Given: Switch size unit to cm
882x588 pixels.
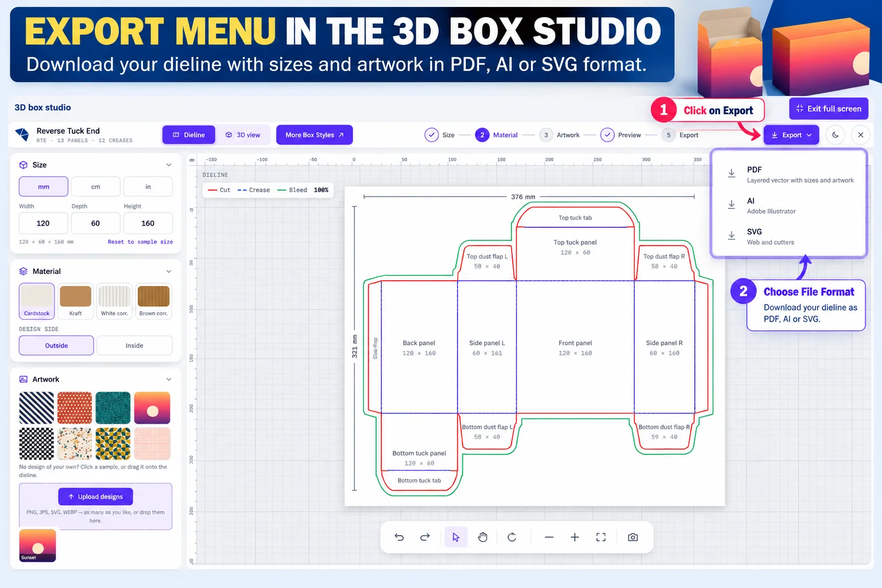Looking at the screenshot, I should pyautogui.click(x=96, y=187).
